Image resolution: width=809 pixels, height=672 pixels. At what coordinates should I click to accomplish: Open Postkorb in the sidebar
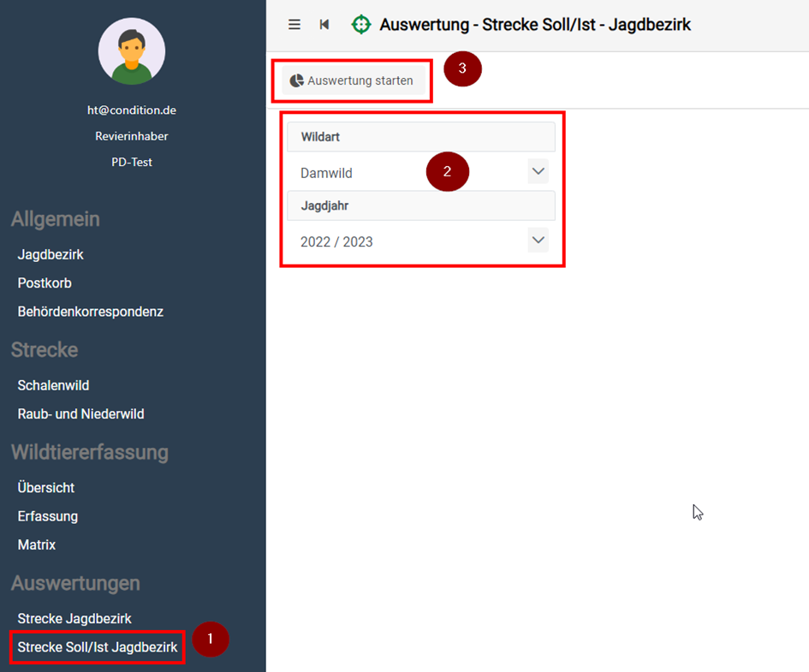pos(45,282)
